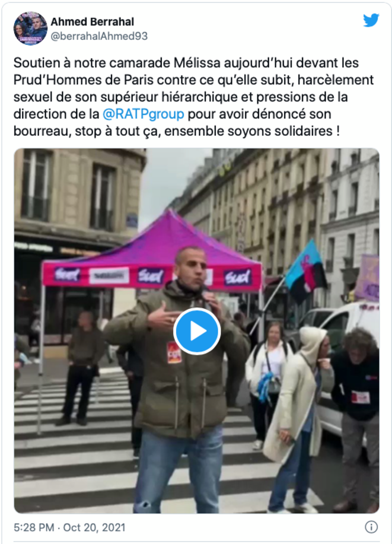
Task: Open the 5:28 PM · Oct 20, 2021 timestamp
Action: (69, 527)
